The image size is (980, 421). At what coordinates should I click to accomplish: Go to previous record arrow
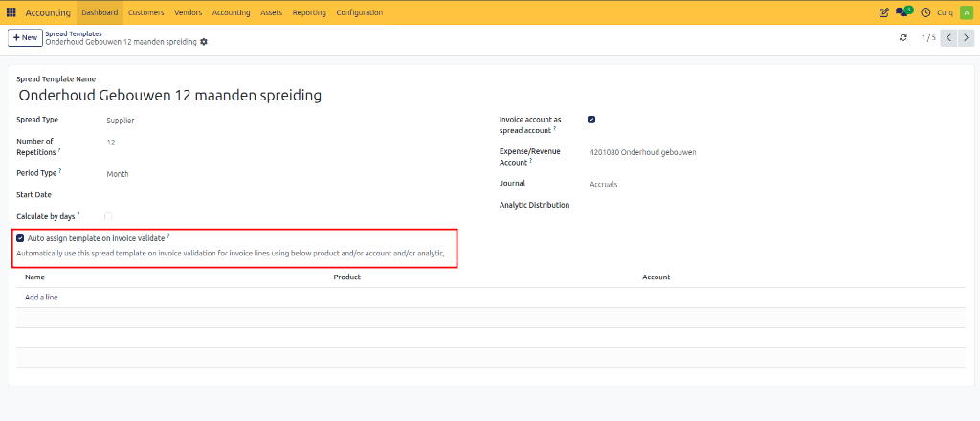click(948, 38)
